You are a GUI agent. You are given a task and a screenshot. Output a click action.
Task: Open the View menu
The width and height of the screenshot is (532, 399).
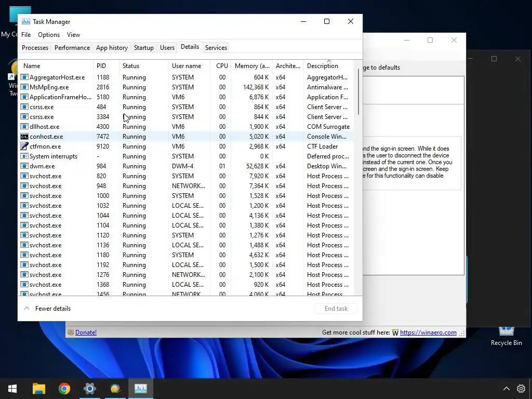73,35
